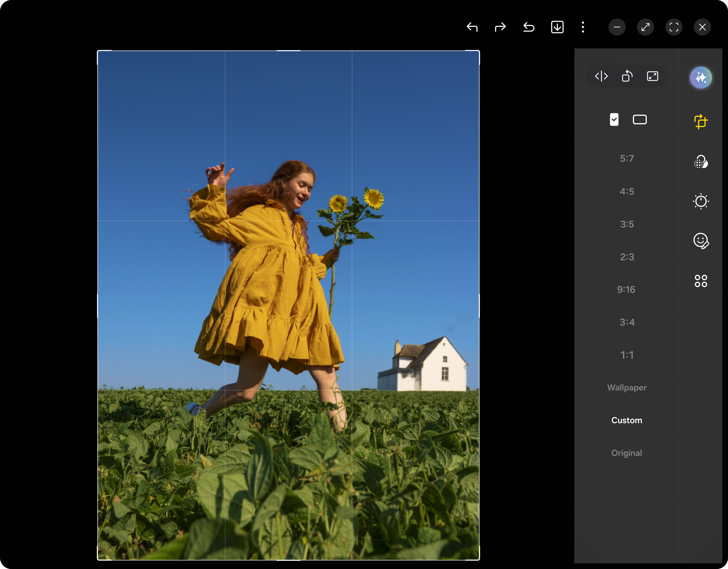
Task: Rotate the image with the rotate icon
Action: coord(627,76)
